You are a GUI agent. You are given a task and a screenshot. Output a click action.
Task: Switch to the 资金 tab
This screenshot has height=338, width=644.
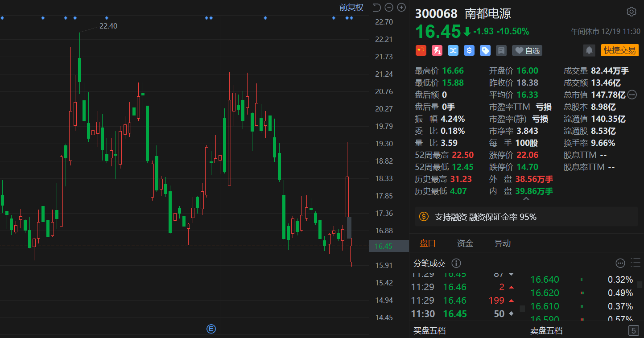point(465,243)
